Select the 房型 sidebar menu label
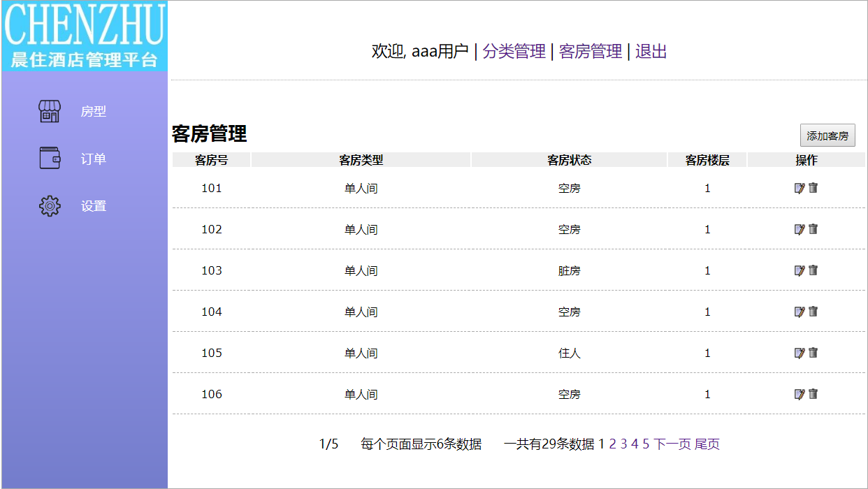 (x=94, y=112)
